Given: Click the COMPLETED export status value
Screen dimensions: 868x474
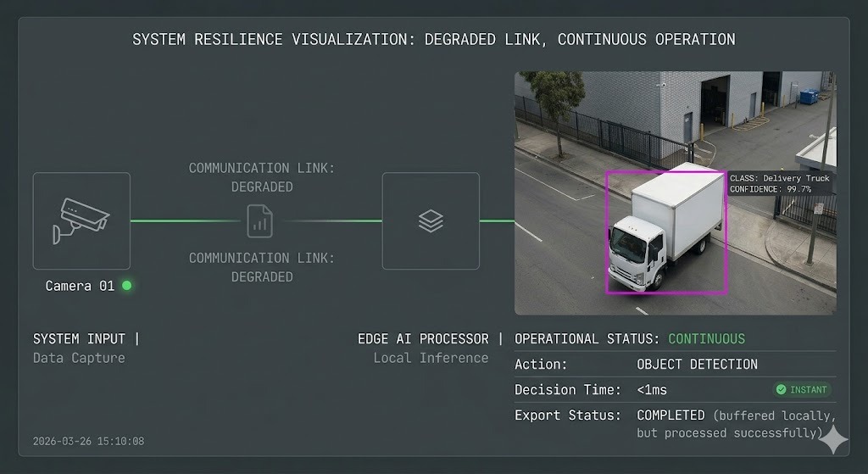Looking at the screenshot, I should pyautogui.click(x=670, y=415).
